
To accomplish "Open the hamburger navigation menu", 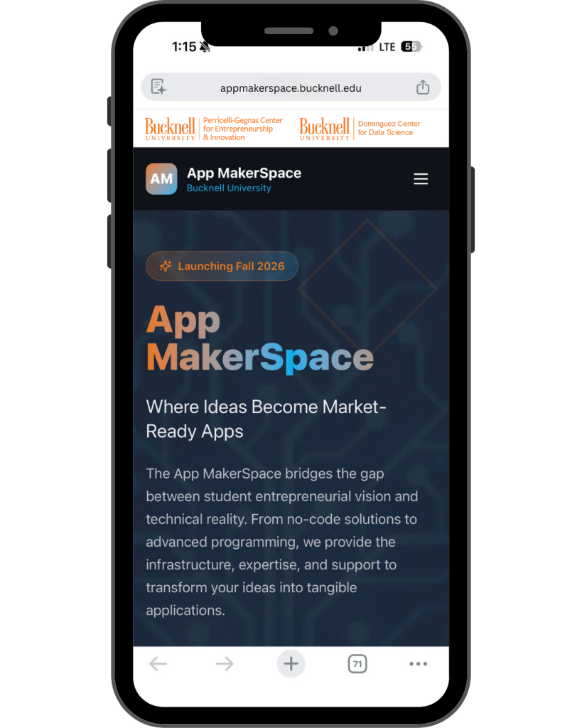I will (x=421, y=178).
